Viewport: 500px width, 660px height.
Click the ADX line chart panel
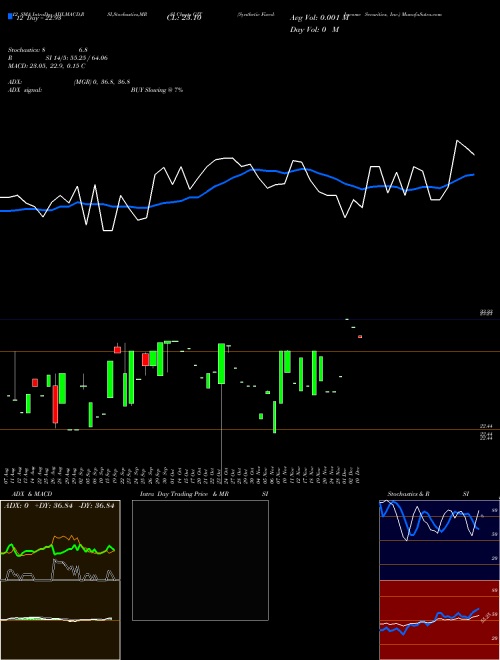click(60, 541)
